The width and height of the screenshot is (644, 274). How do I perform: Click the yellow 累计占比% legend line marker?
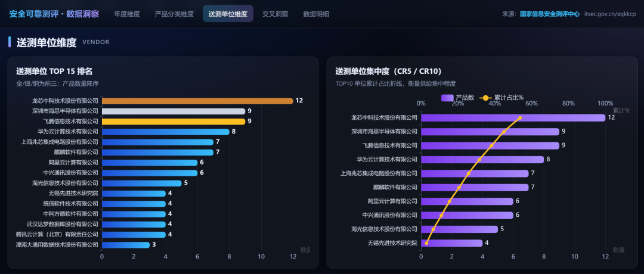tap(485, 98)
